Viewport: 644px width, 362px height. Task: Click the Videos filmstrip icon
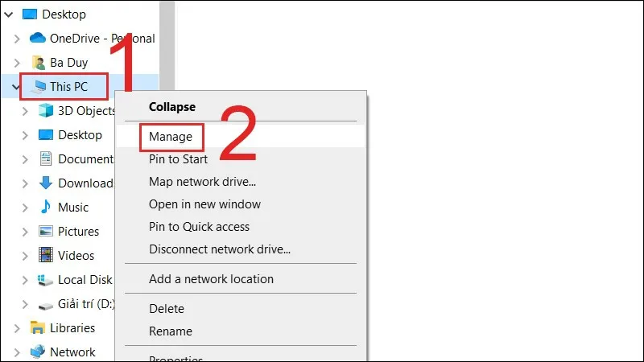[x=47, y=256]
